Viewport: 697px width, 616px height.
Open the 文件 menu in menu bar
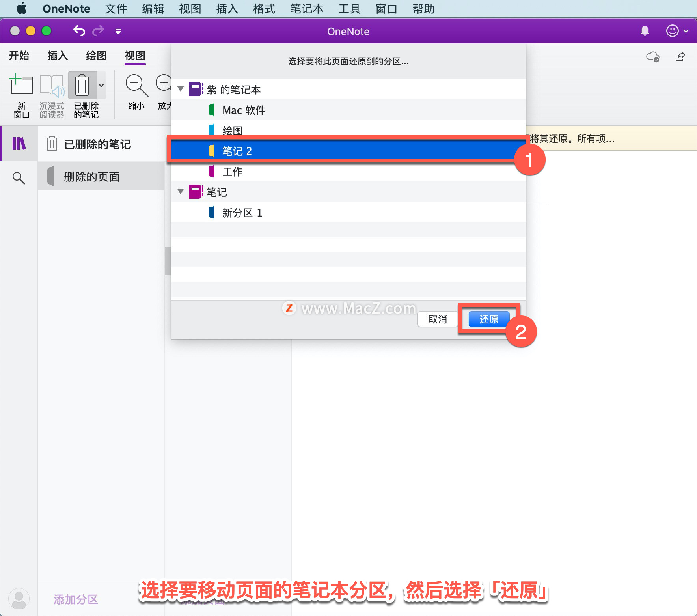point(116,9)
